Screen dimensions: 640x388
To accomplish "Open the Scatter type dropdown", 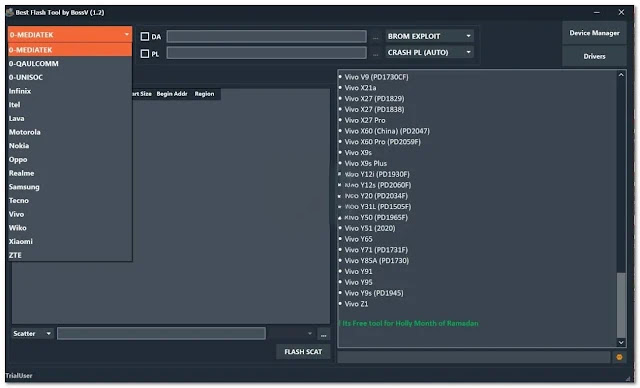I will click(x=32, y=333).
